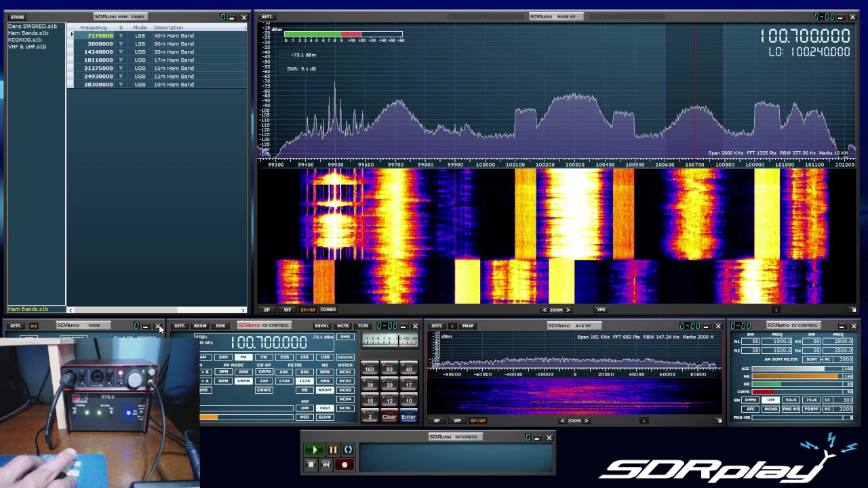The image size is (868, 488).
Task: Select the 20m band keypad button
Action: click(x=389, y=384)
